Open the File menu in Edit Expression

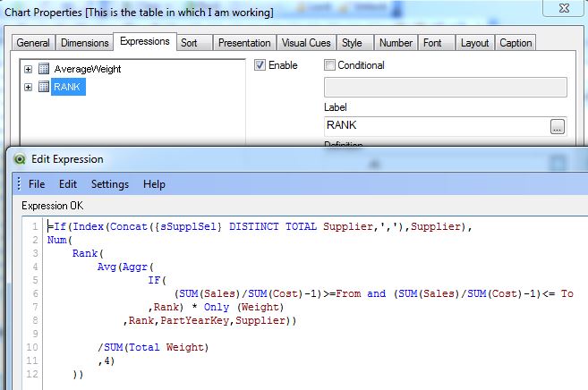click(37, 184)
